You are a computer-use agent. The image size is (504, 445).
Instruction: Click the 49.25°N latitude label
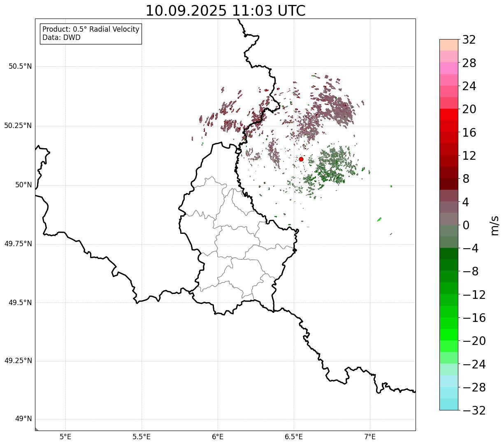(x=18, y=361)
